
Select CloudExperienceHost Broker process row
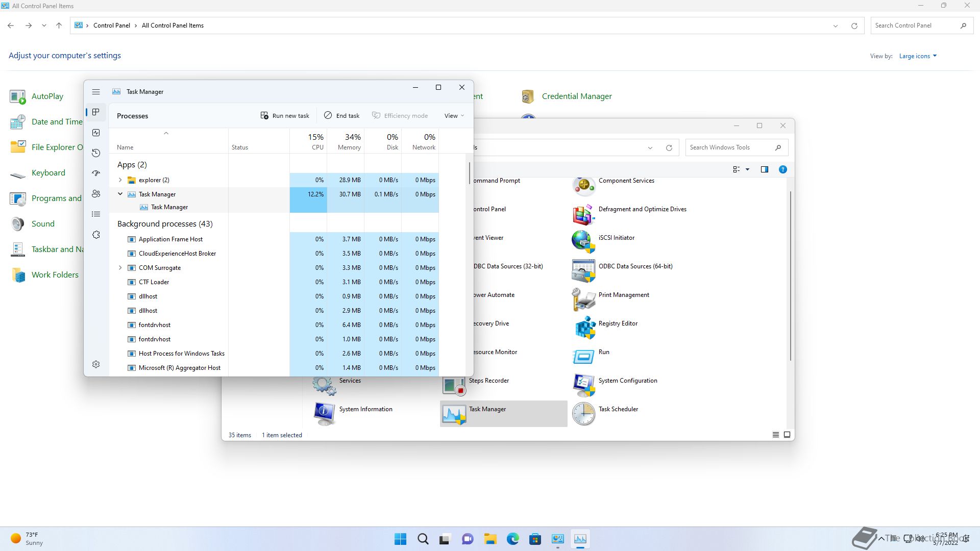(x=274, y=254)
